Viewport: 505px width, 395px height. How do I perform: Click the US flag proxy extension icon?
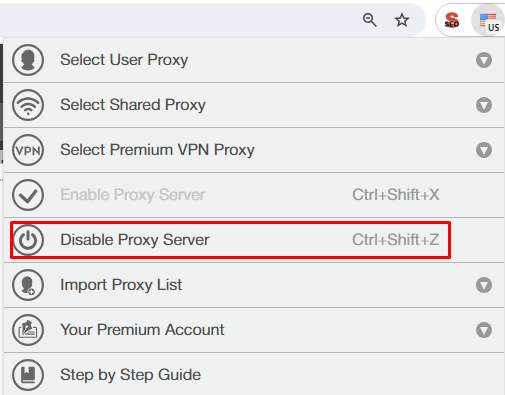(489, 21)
